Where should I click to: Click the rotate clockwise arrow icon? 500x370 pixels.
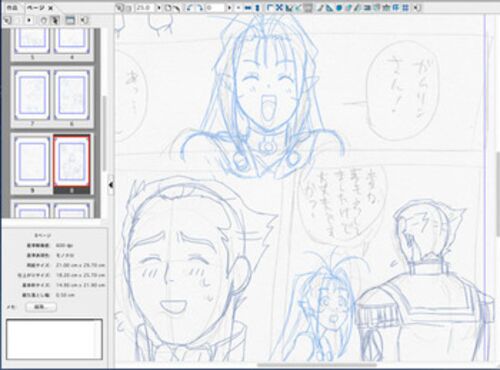199,8
